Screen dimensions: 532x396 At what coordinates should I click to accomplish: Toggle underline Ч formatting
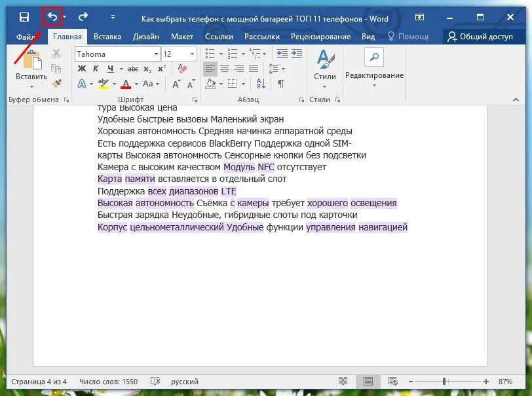click(111, 69)
